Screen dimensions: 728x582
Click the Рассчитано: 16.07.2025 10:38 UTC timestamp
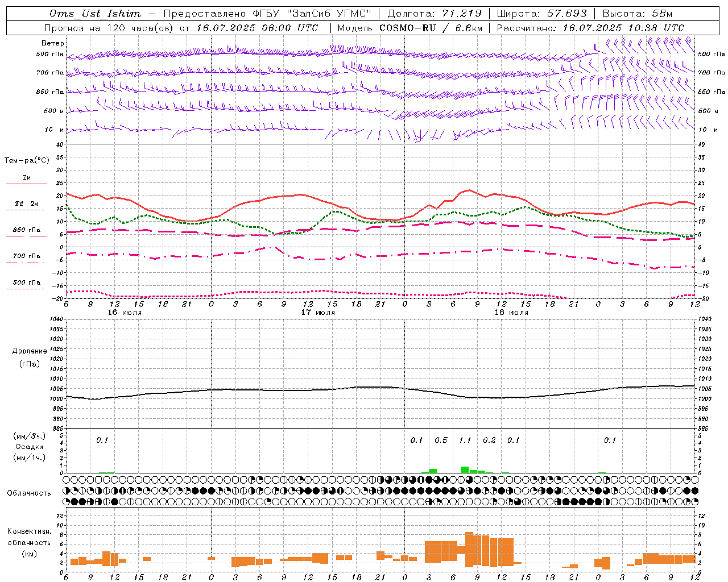pyautogui.click(x=590, y=28)
